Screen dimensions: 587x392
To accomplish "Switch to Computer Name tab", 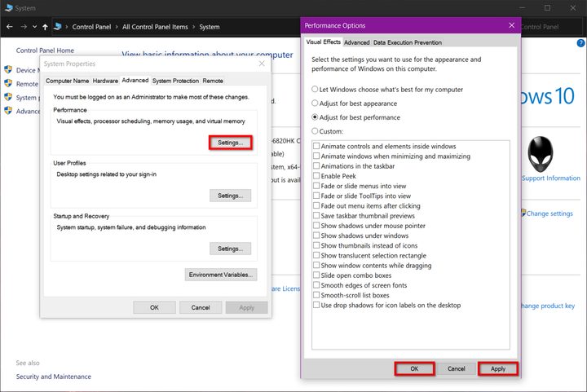I will pyautogui.click(x=68, y=81).
